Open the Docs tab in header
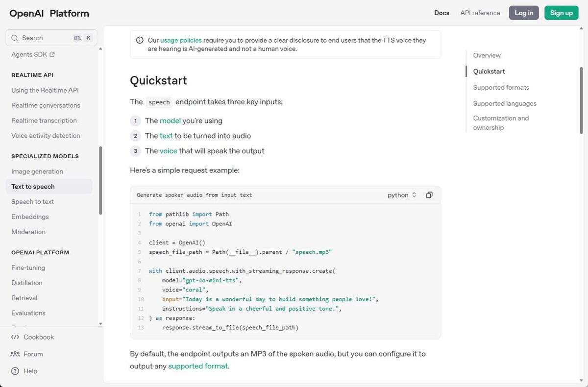 (441, 13)
